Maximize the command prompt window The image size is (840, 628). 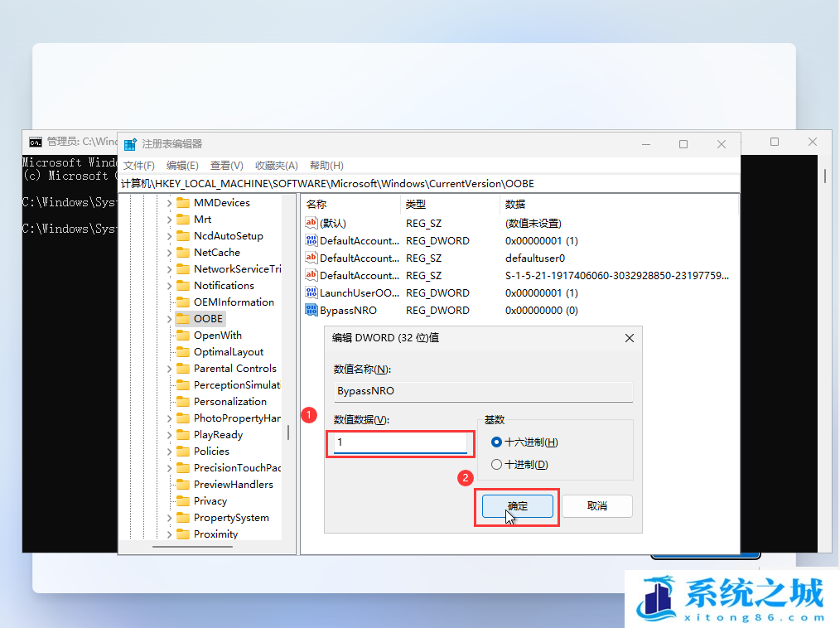tap(774, 142)
